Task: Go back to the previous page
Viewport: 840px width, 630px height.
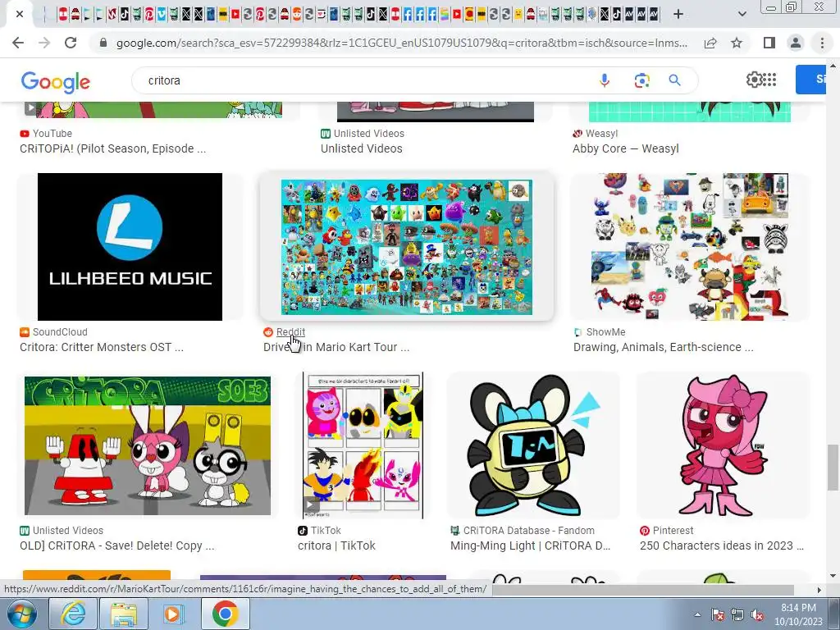Action: 18,43
